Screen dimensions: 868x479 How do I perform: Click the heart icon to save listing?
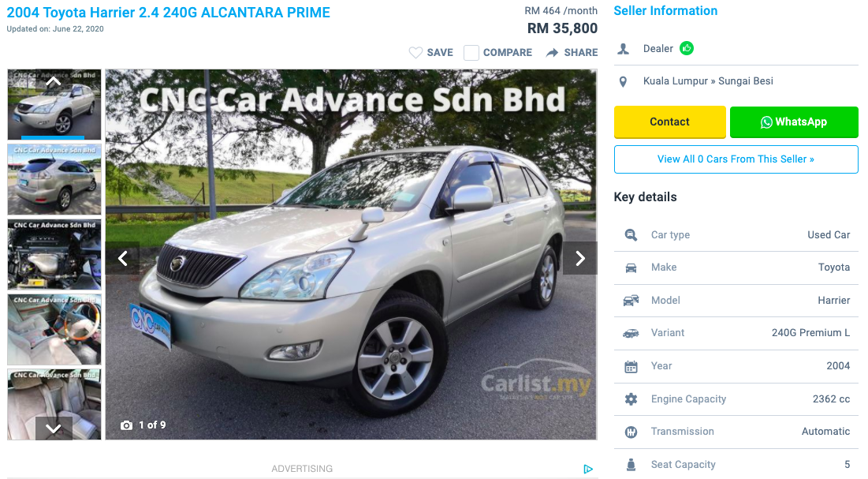tap(415, 53)
